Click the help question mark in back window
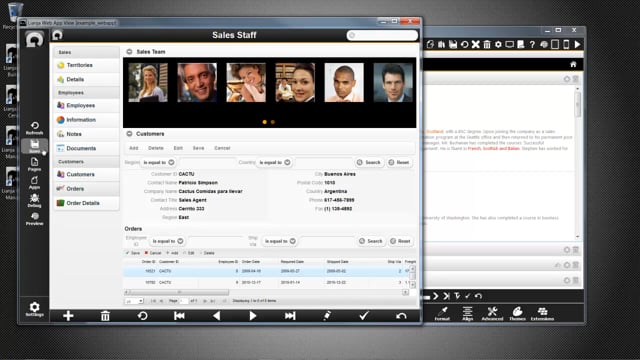The height and width of the screenshot is (360, 640). click(532, 44)
